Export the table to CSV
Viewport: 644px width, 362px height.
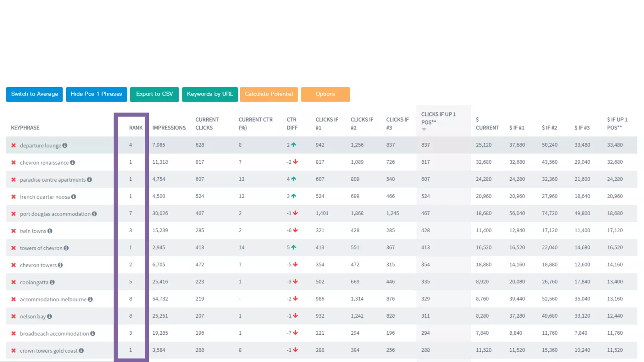click(154, 94)
